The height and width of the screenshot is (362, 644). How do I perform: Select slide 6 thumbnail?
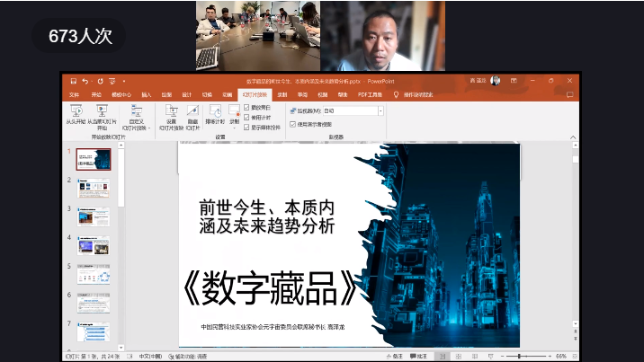pyautogui.click(x=94, y=303)
